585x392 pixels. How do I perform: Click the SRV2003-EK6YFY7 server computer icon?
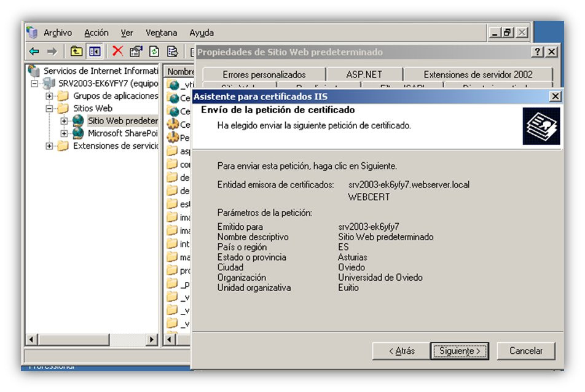coord(49,83)
